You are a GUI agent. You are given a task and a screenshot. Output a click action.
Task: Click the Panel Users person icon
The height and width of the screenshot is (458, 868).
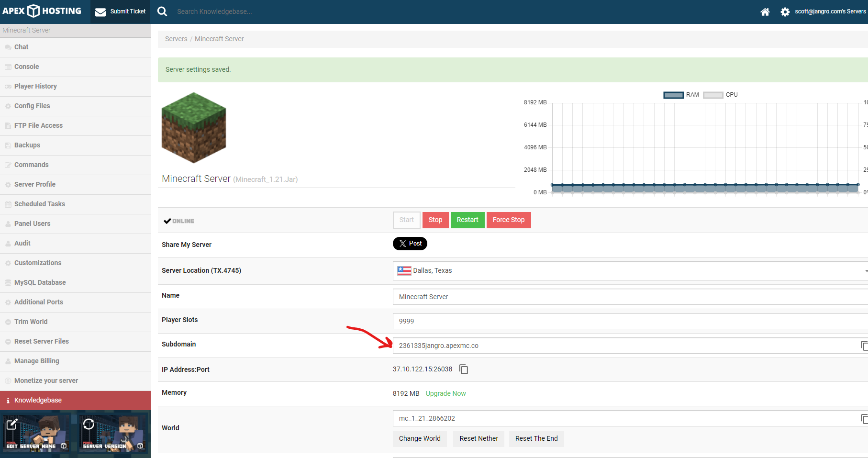tap(8, 224)
